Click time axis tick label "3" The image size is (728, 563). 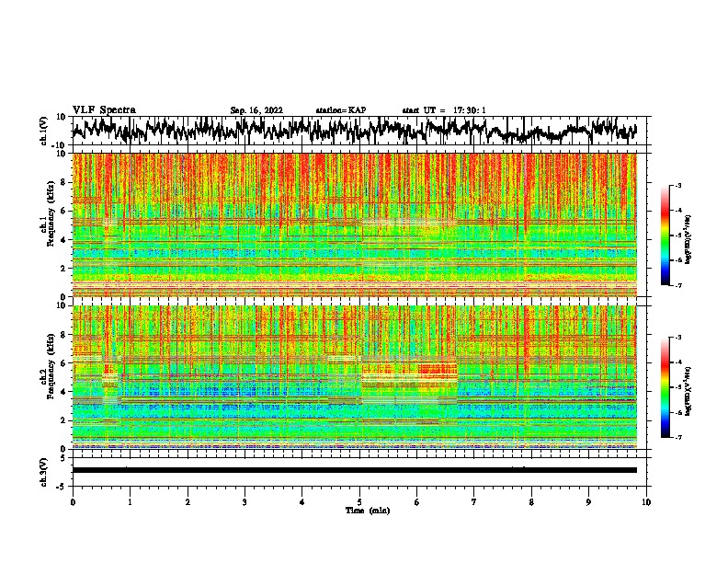(245, 502)
